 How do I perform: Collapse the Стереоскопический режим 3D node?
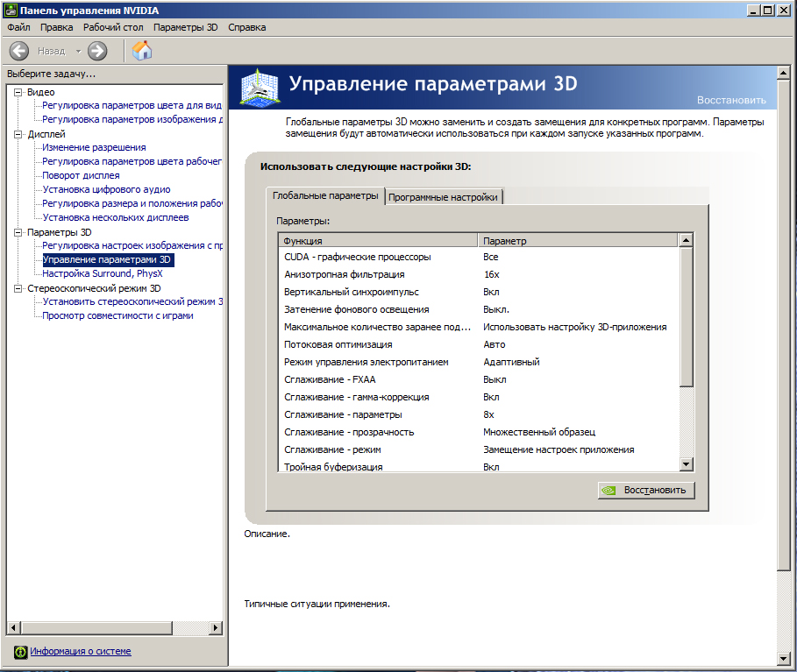coord(18,288)
